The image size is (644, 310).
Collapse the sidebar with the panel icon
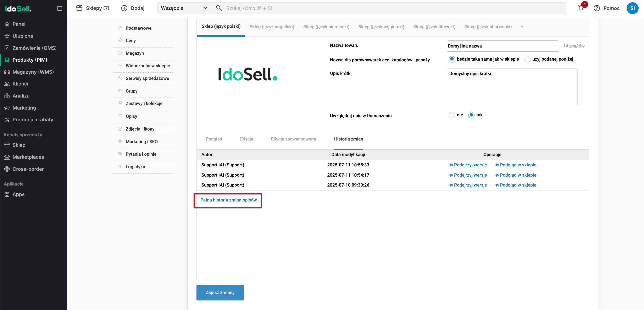(60, 9)
